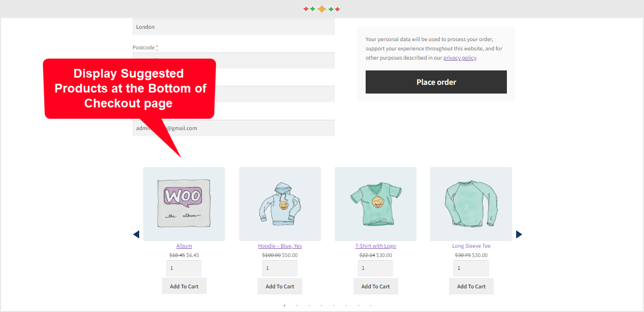This screenshot has width=644, height=312.
Task: Click the Album quantity input field
Action: pyautogui.click(x=184, y=268)
